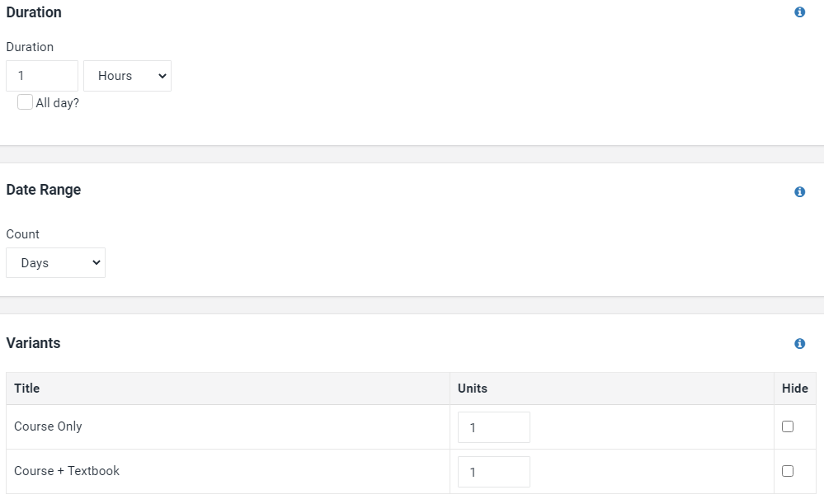The width and height of the screenshot is (824, 504).
Task: Click the Variants section info icon
Action: point(799,344)
